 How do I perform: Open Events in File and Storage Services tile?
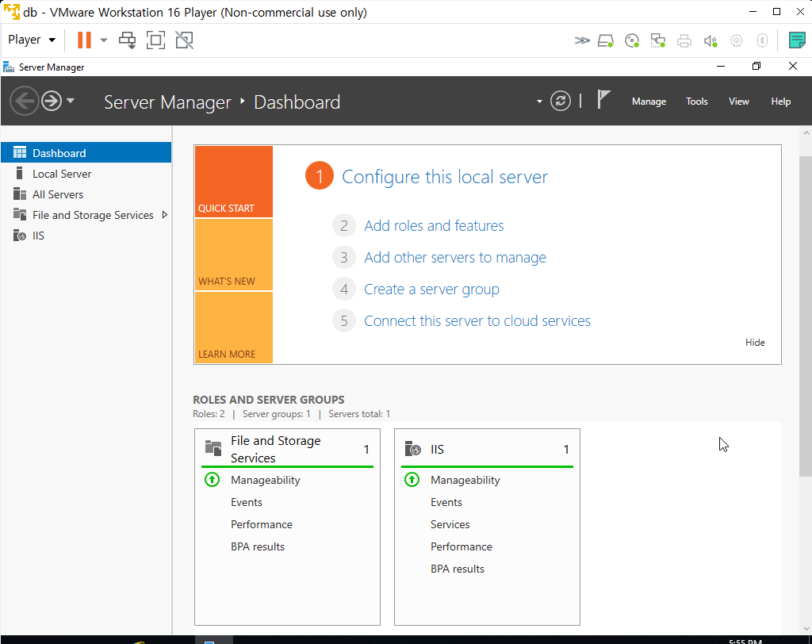[247, 502]
